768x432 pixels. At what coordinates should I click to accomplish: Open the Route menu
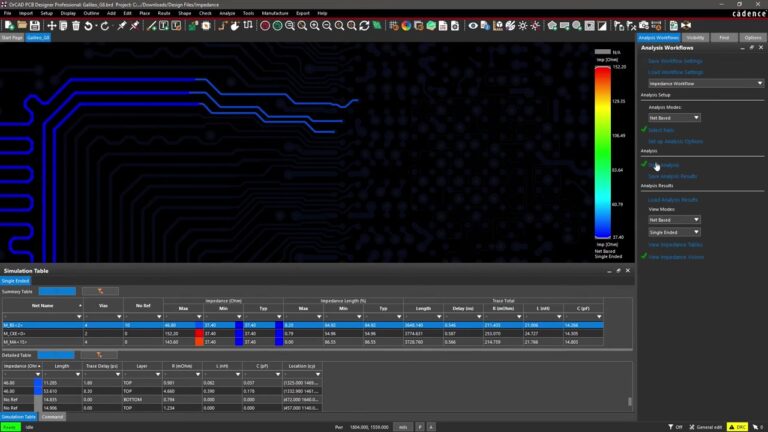click(x=164, y=13)
